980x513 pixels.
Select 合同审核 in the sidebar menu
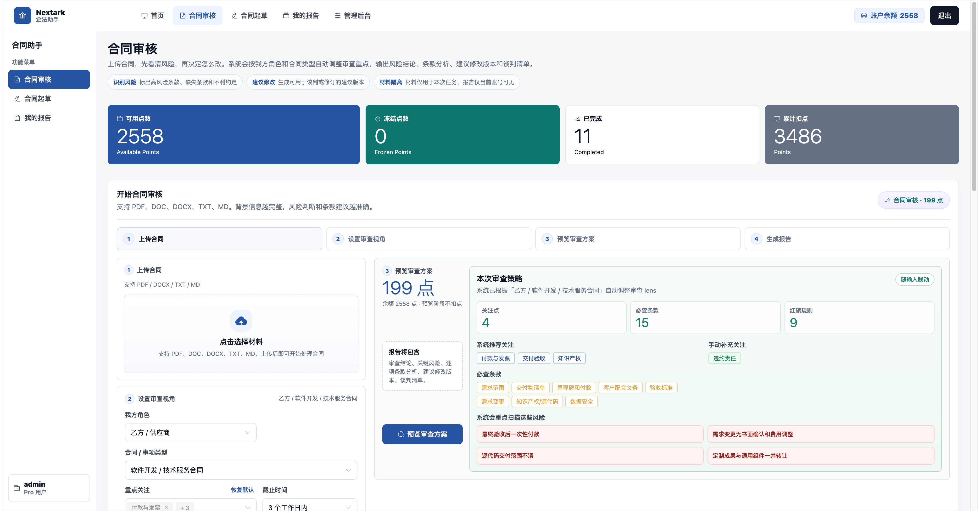pyautogui.click(x=49, y=79)
